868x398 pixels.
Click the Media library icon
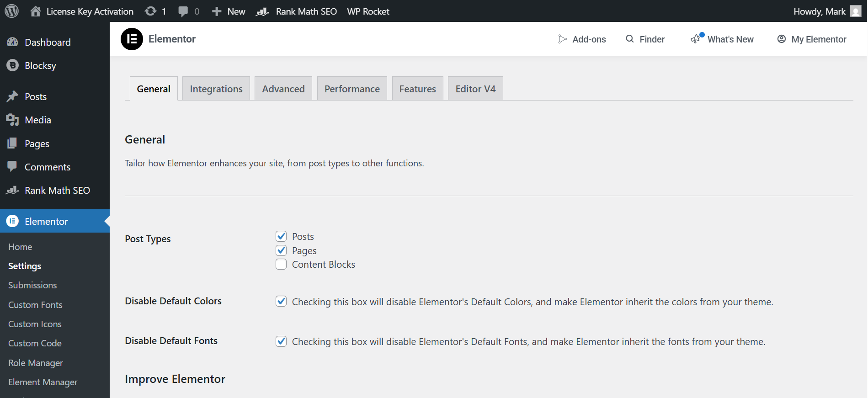pos(12,120)
